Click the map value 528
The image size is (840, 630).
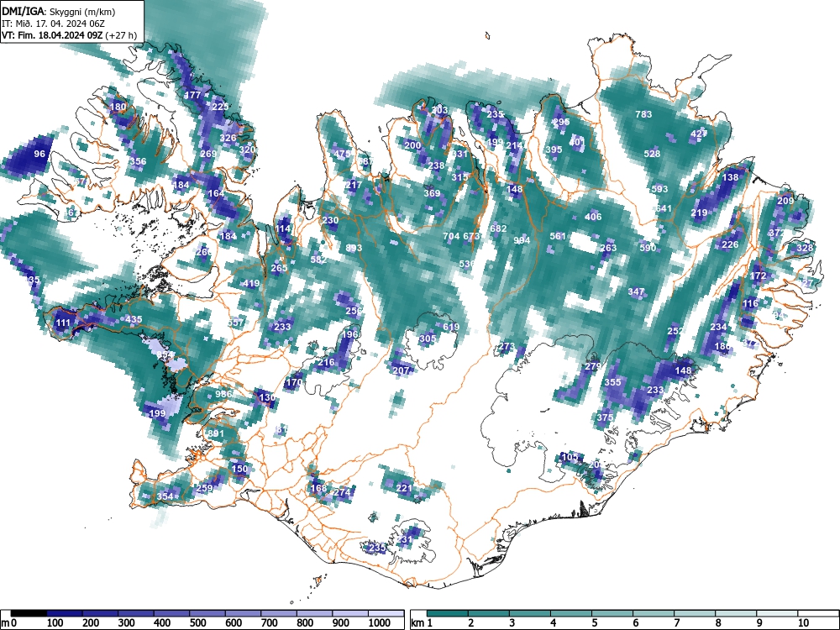pos(652,154)
